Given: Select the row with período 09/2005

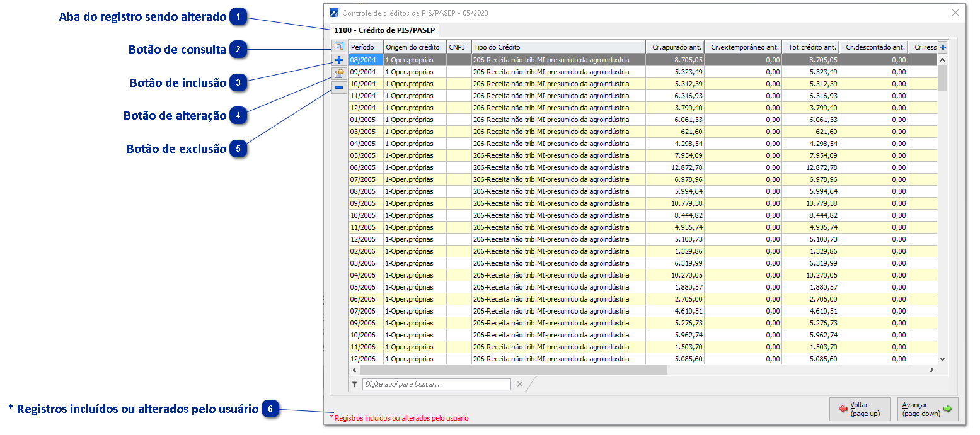Looking at the screenshot, I should (643, 203).
